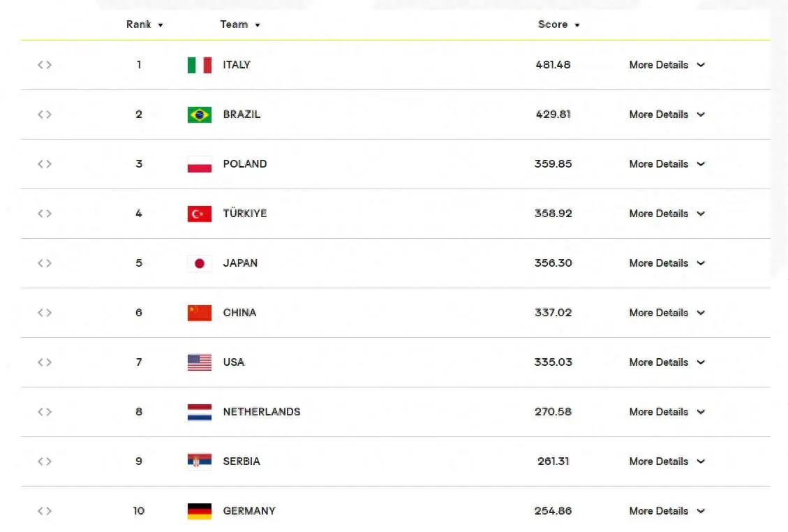Click the China flag icon
The image size is (788, 532).
[200, 313]
